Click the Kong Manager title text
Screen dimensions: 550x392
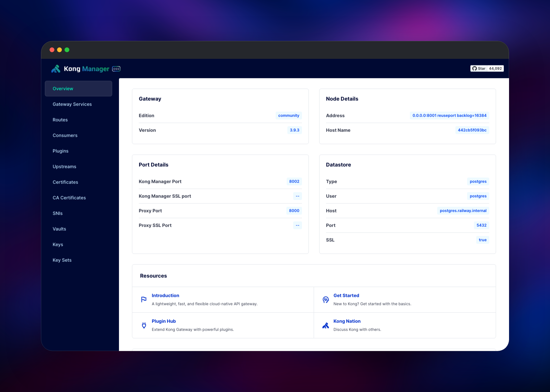pos(86,69)
